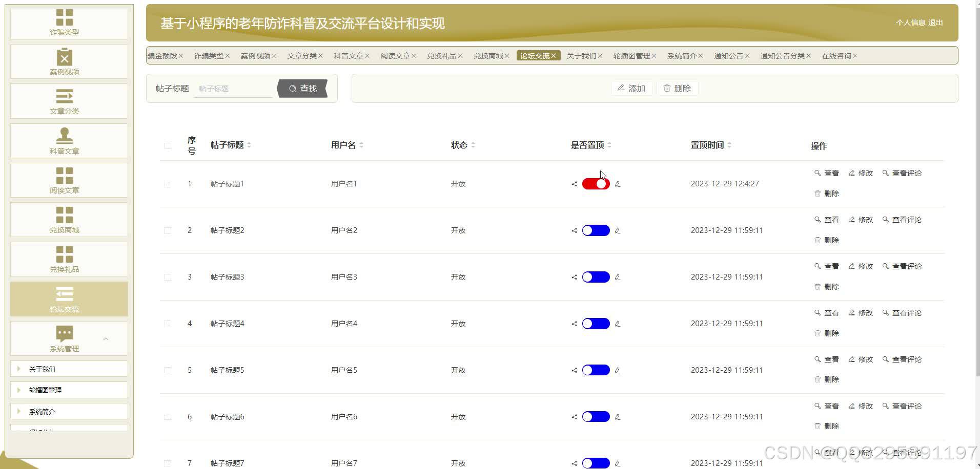This screenshot has width=980, height=469.
Task: Click edit pencil beside 帖子标题4 toggle
Action: (x=618, y=324)
